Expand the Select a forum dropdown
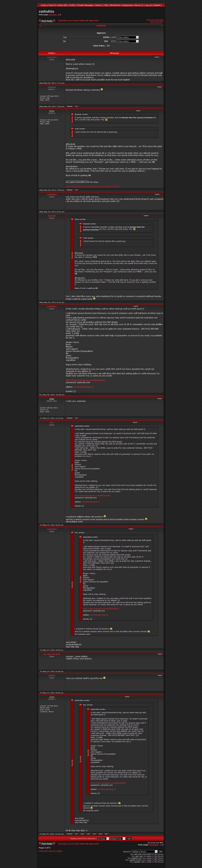This screenshot has width=202, height=868. (x=144, y=851)
